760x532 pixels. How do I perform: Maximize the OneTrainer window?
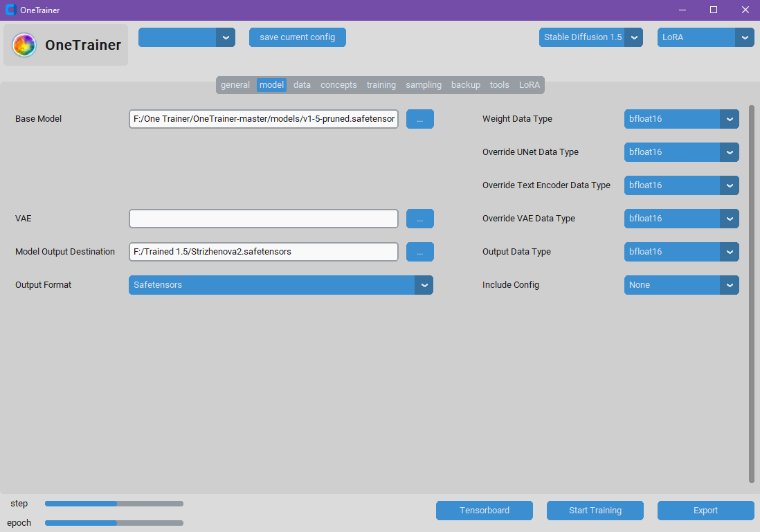714,10
